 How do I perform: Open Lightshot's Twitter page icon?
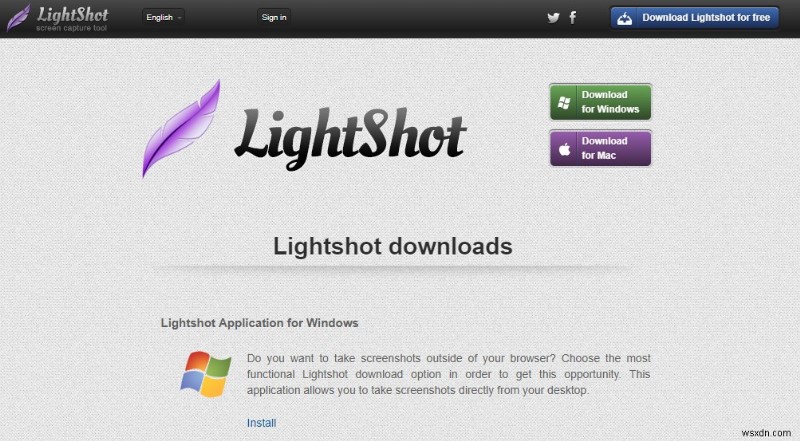pos(553,18)
